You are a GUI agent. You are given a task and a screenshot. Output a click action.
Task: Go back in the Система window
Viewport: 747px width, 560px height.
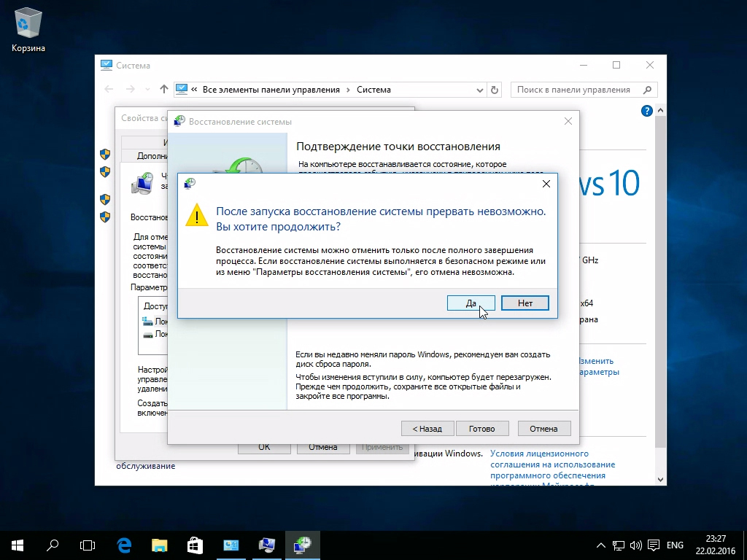(x=109, y=90)
